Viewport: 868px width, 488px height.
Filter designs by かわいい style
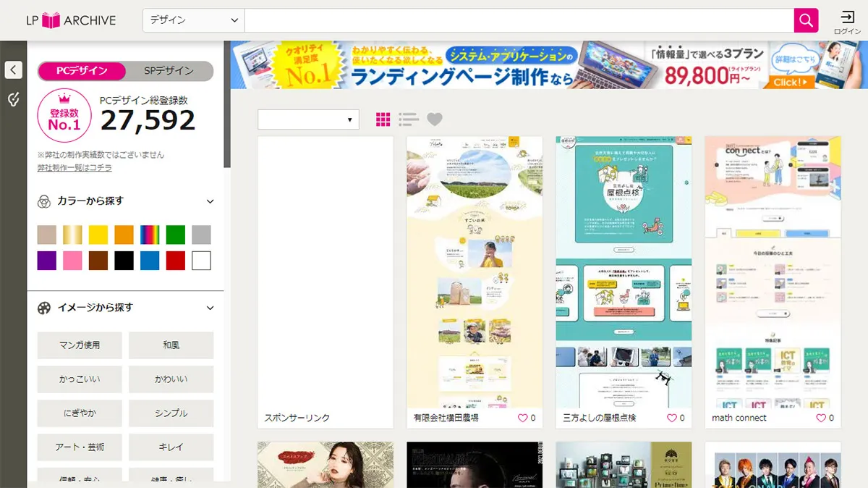coord(171,379)
